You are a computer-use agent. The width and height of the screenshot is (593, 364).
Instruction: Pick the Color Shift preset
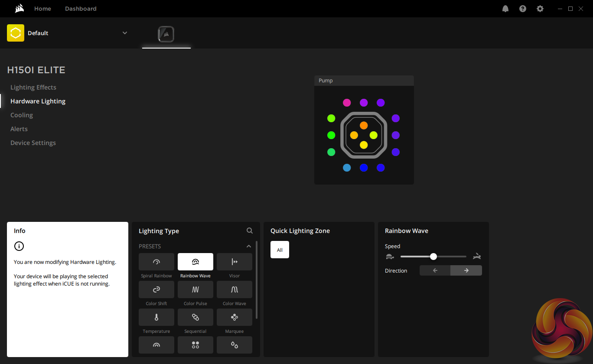156,289
